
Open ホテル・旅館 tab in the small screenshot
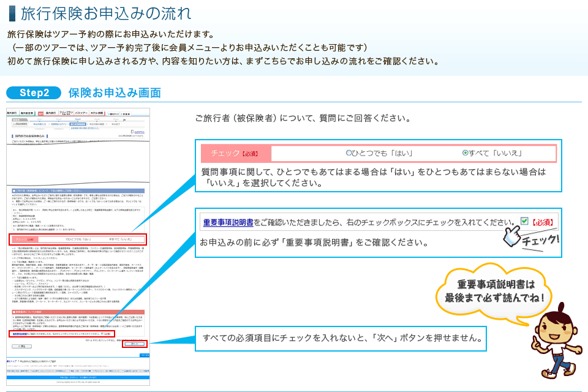coord(98,113)
